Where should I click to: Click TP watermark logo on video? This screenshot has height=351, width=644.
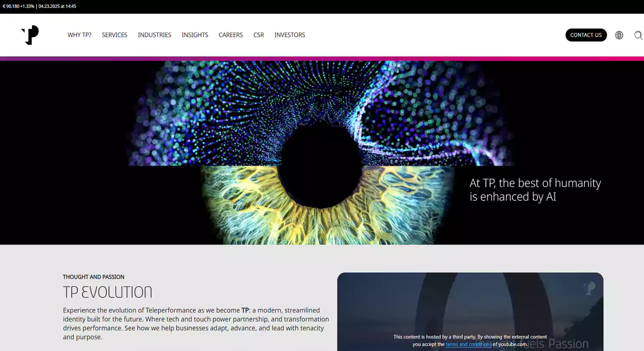coord(590,288)
